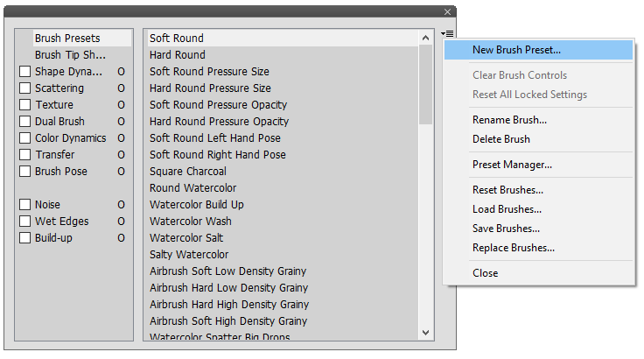Select Load Brushes menu entry

(507, 209)
